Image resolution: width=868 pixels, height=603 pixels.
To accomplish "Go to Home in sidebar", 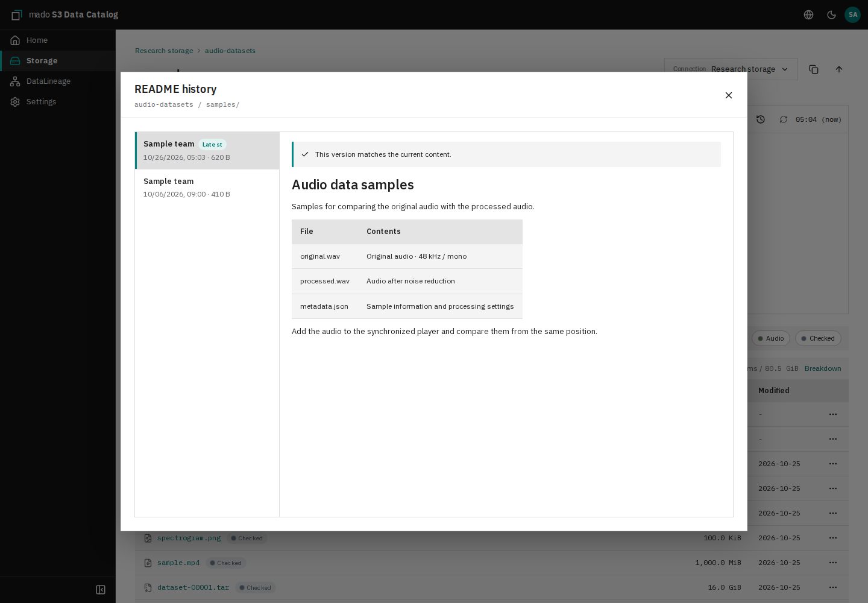I will click(x=58, y=40).
